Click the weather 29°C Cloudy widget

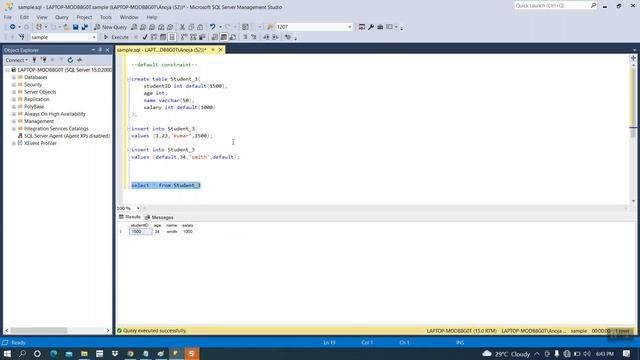click(x=506, y=353)
